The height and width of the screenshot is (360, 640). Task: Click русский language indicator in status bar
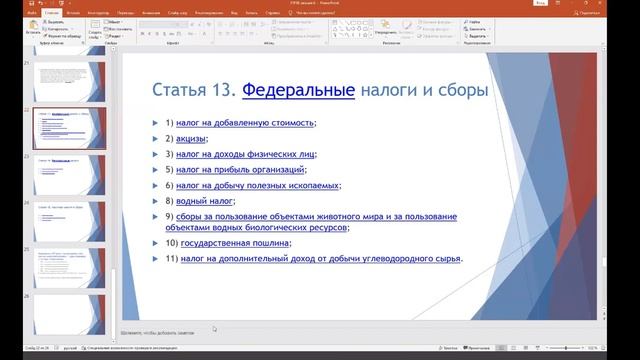pyautogui.click(x=70, y=348)
